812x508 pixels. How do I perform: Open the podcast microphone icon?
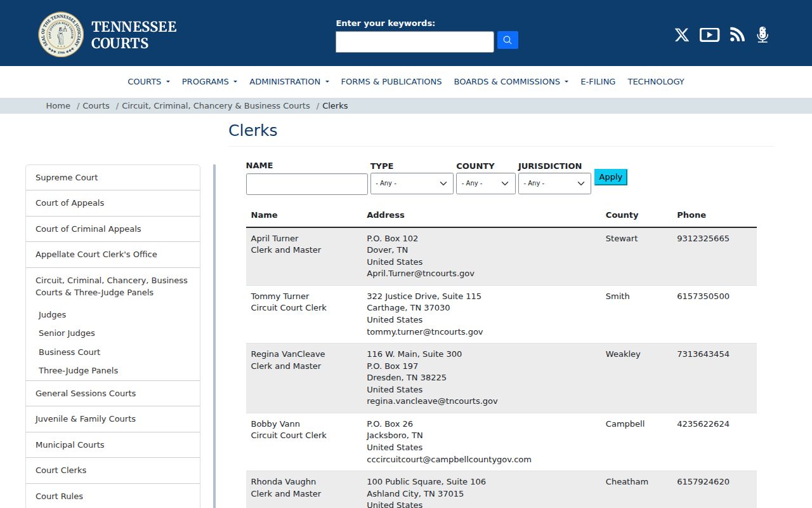coord(763,35)
